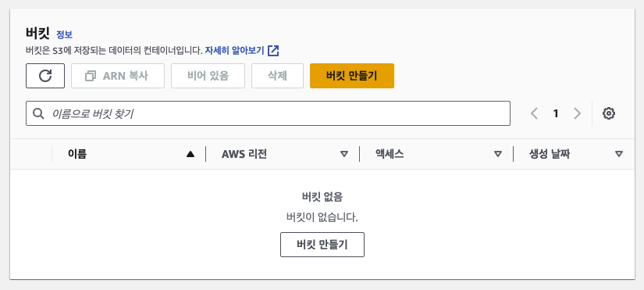The height and width of the screenshot is (290, 644).
Task: Select the 이름 column header
Action: coord(77,154)
